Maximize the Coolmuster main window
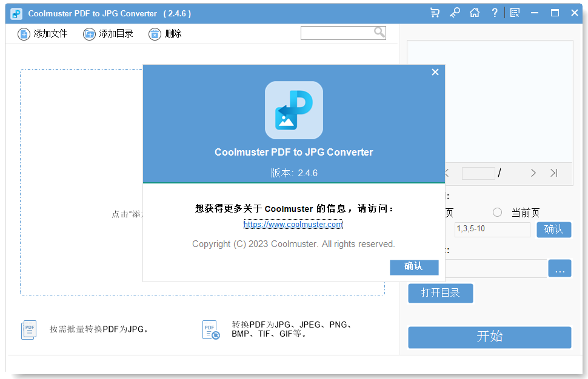The image size is (588, 379). pyautogui.click(x=555, y=13)
